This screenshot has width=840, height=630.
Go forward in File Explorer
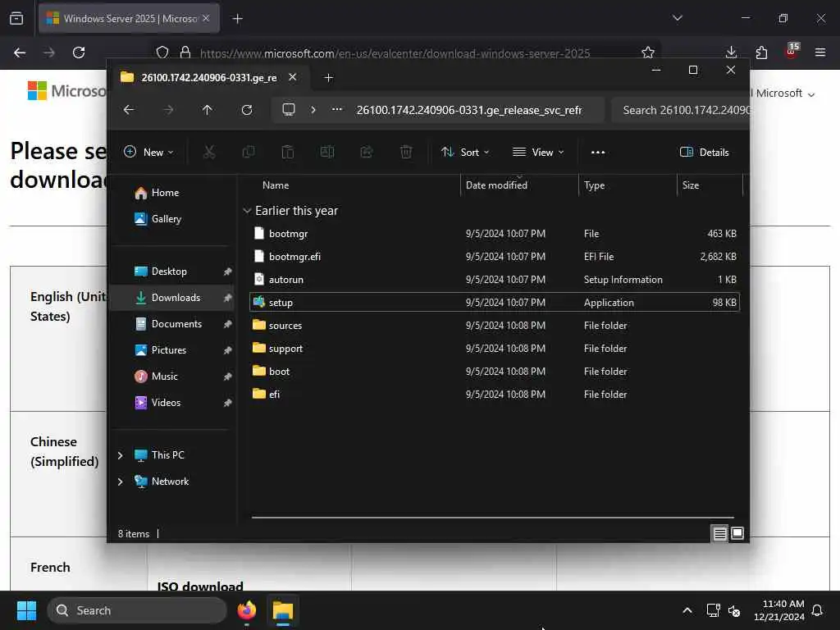tap(168, 110)
